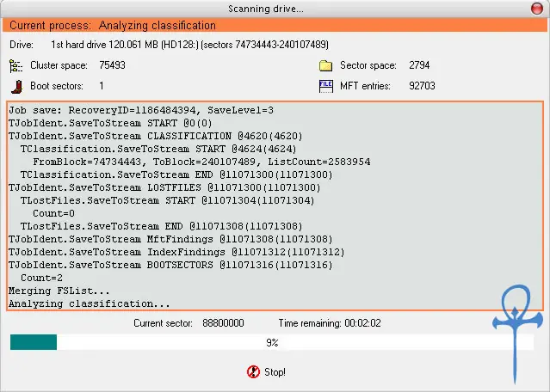The image size is (550, 392).
Task: Click the Current sector value 88800000
Action: click(223, 323)
